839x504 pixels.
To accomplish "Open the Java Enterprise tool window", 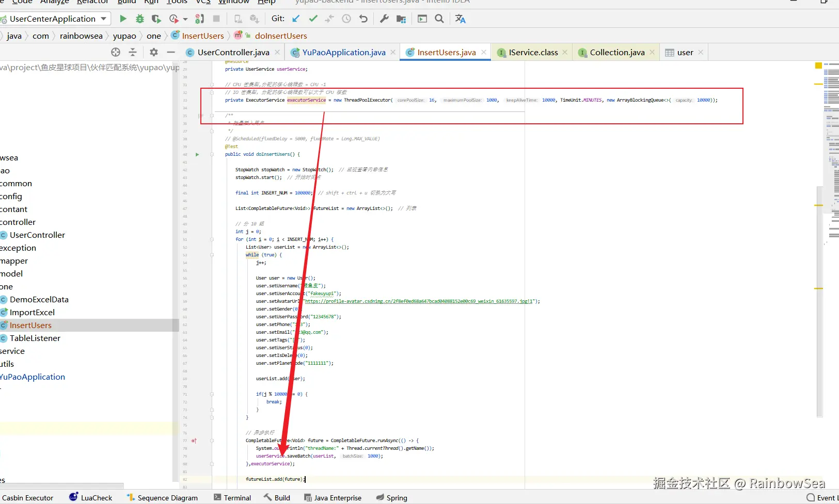I will click(x=333, y=498).
